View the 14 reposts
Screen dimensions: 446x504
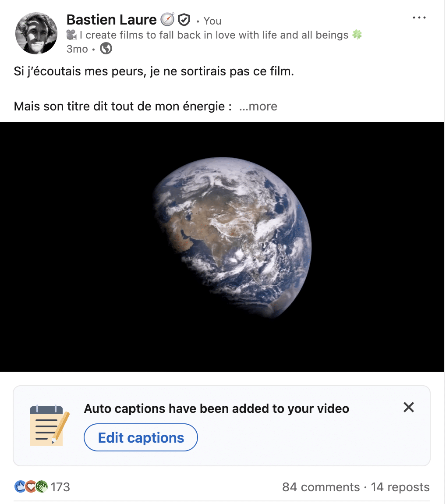[400, 487]
